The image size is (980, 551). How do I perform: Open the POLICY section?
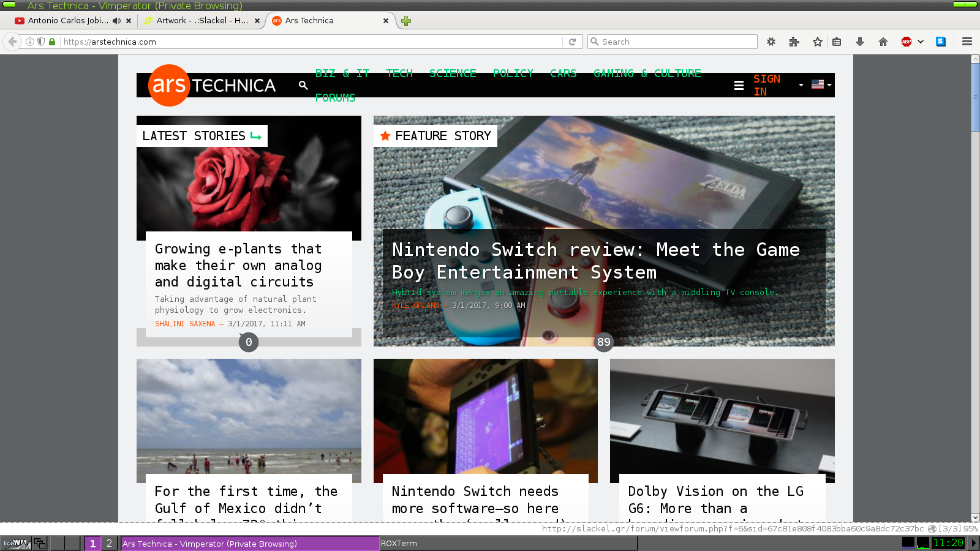point(513,73)
